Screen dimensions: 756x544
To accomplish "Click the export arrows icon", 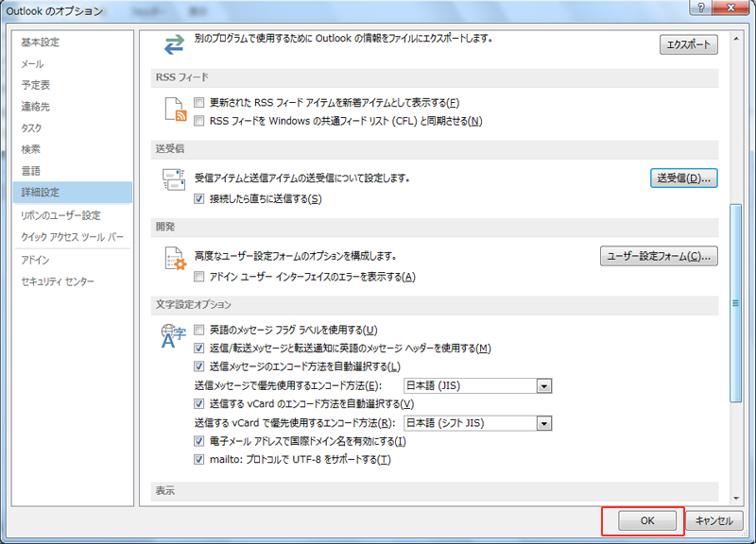I will [x=174, y=44].
